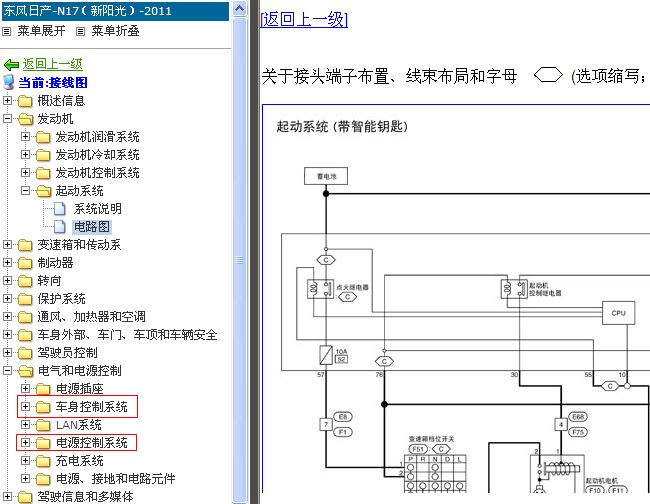The image size is (650, 504).
Task: Click the 当前:接线图 computer icon
Action: click(x=8, y=82)
